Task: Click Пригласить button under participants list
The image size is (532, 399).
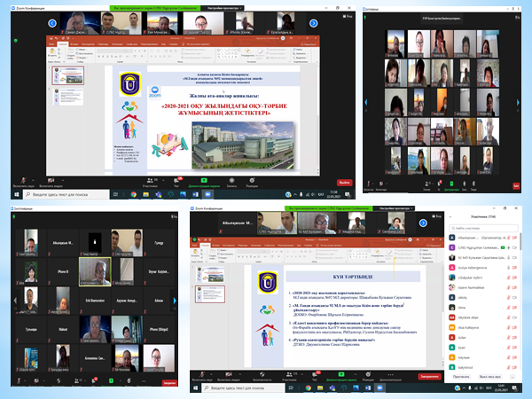Action: (462, 376)
